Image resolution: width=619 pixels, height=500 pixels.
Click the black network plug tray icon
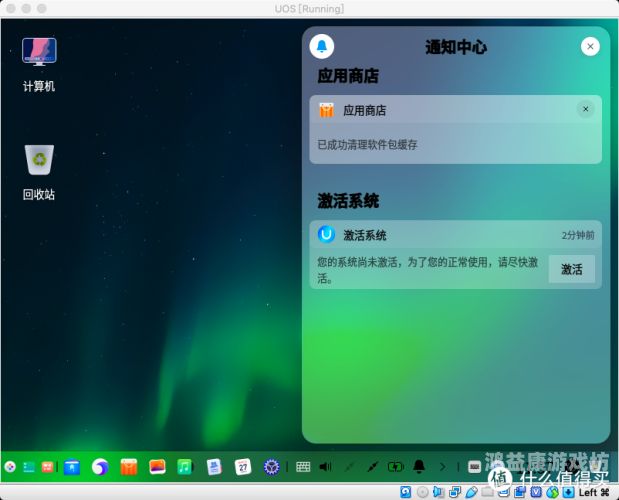pos(372,467)
